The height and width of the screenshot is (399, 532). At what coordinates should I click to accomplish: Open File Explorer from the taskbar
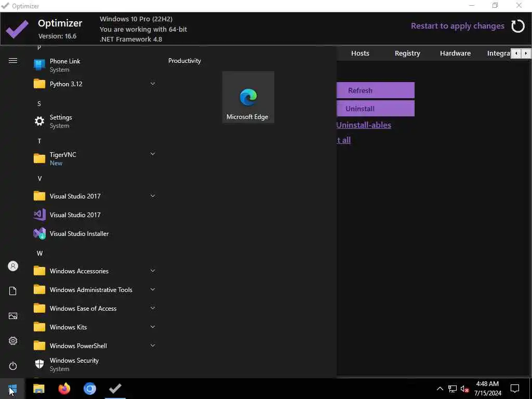[x=38, y=389]
